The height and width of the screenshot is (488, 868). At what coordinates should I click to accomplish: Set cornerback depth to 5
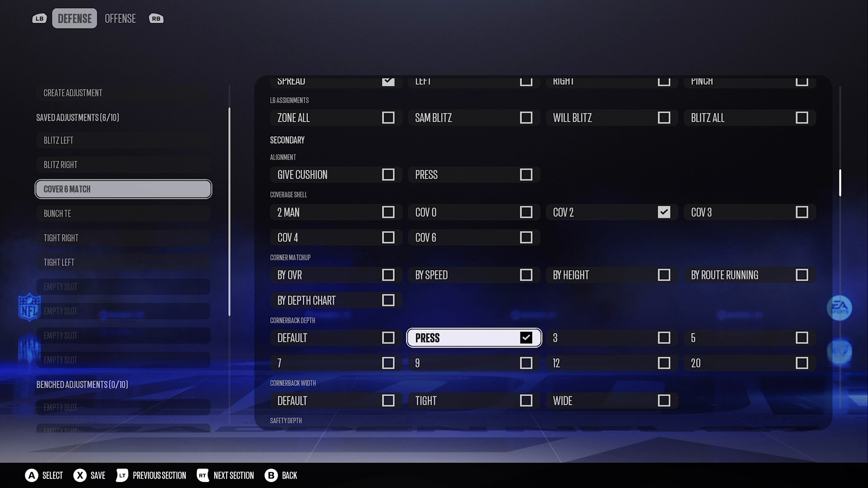pyautogui.click(x=750, y=338)
